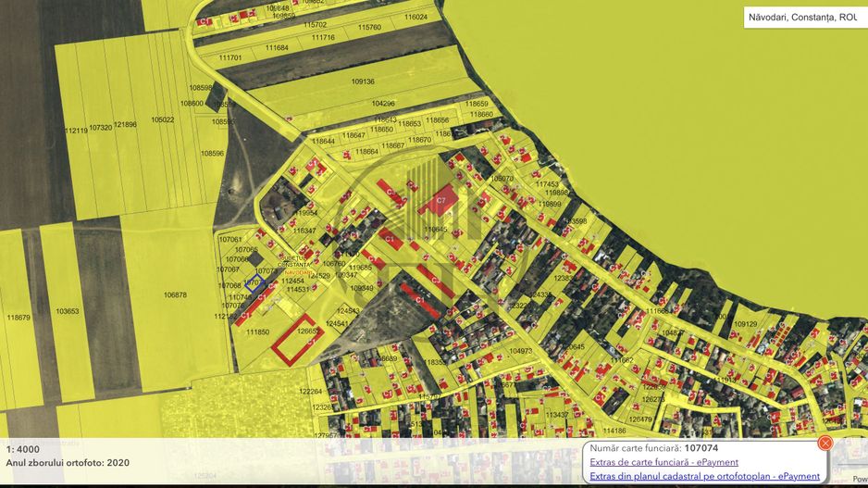Pick parcel 105022 in the field area
Viewport: 868px width, 488px height.
pos(163,119)
